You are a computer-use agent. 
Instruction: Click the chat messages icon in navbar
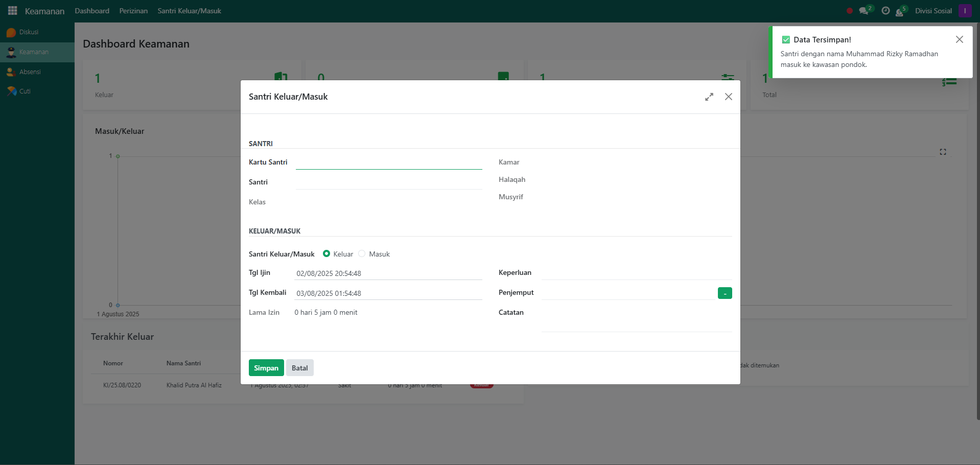[864, 11]
